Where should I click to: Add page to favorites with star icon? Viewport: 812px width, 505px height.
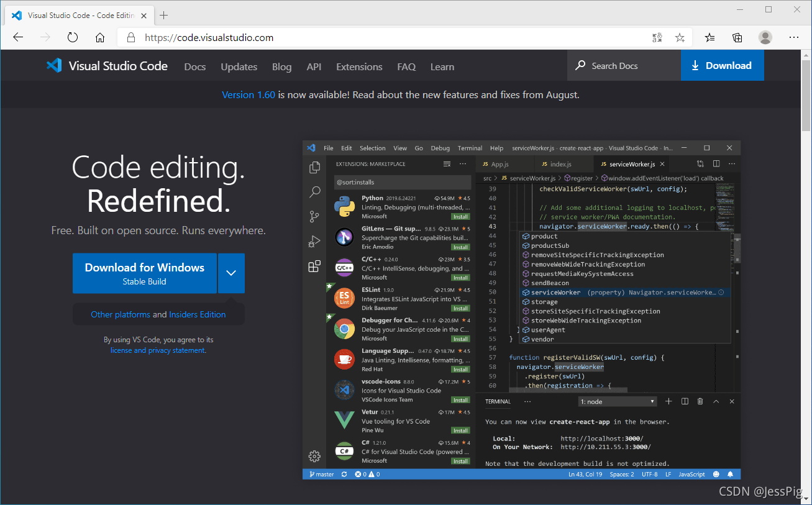(x=680, y=37)
